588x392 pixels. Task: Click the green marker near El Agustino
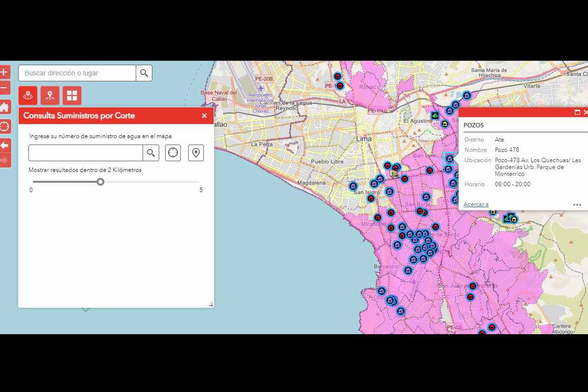click(x=435, y=116)
